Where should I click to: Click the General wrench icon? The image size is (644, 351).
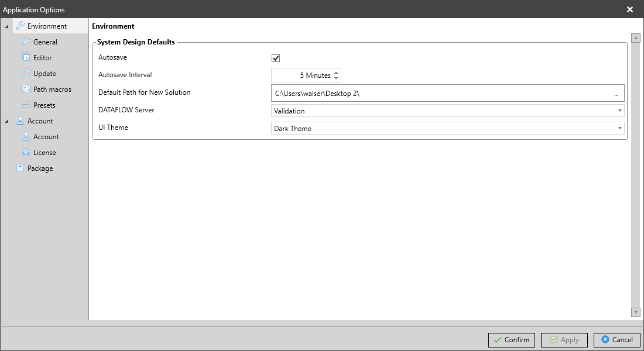click(x=26, y=42)
